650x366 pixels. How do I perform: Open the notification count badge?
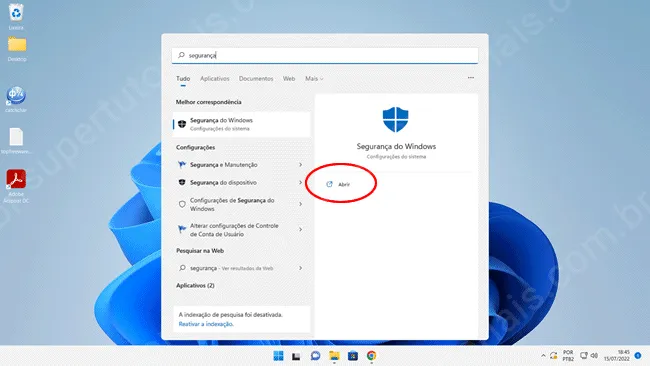(638, 356)
